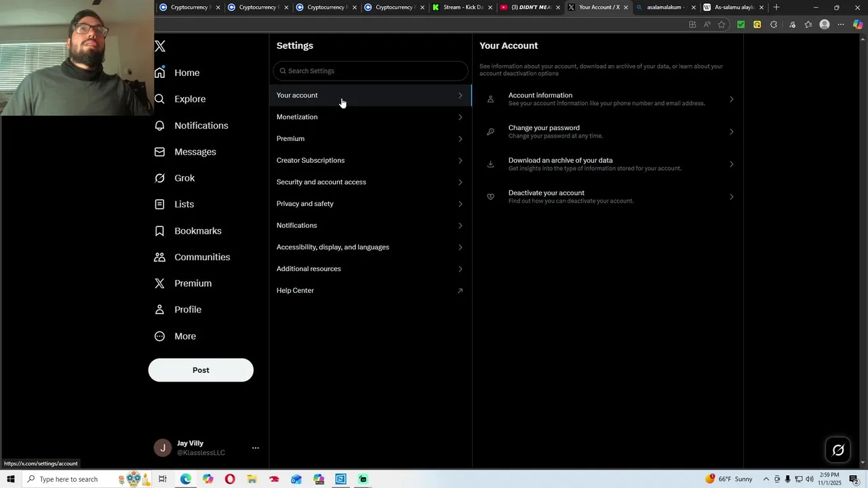Viewport: 868px width, 488px height.
Task: Focus the Search Settings field
Action: pyautogui.click(x=370, y=70)
